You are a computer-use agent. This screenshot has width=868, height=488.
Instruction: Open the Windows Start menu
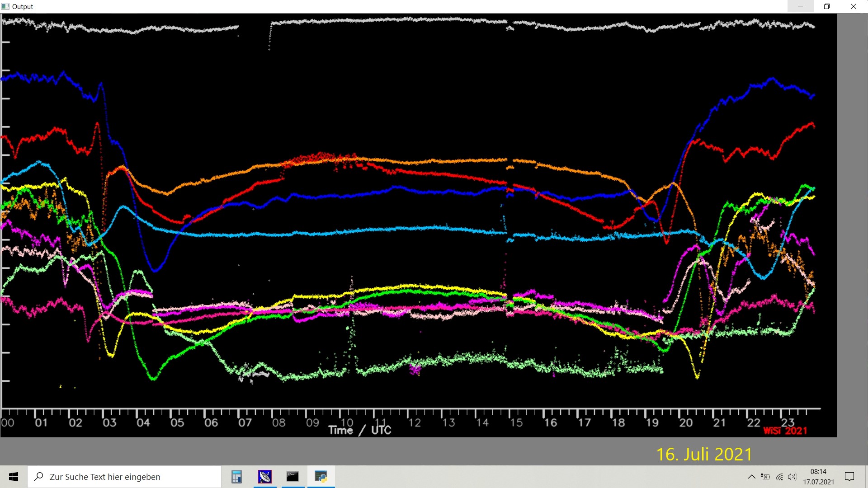coord(14,477)
